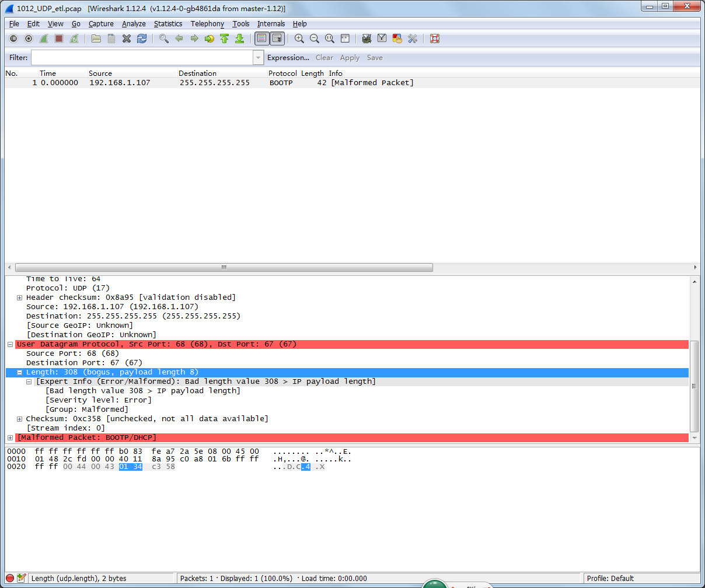Viewport: 705px width, 588px height.
Task: Toggle packet colorization
Action: 262,38
